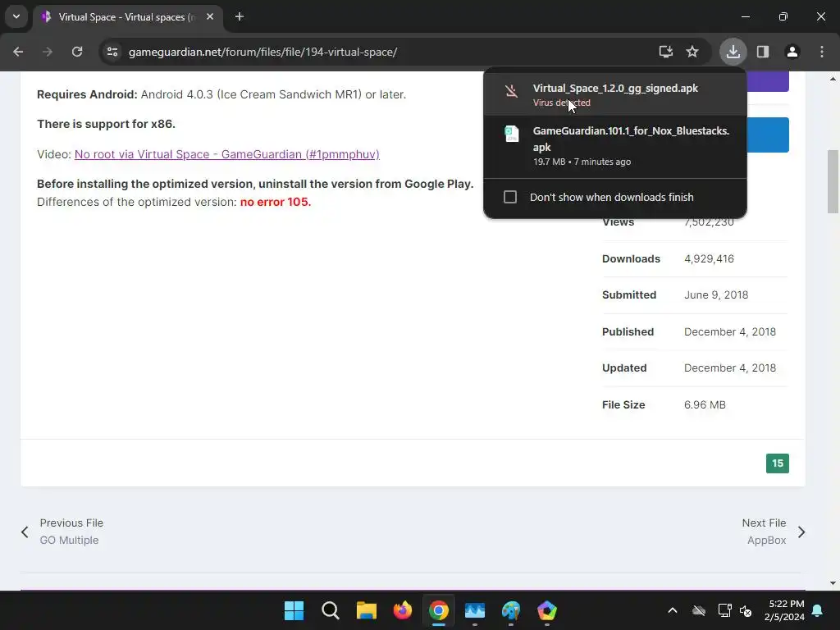Click the Virus detected warning text

click(x=561, y=103)
